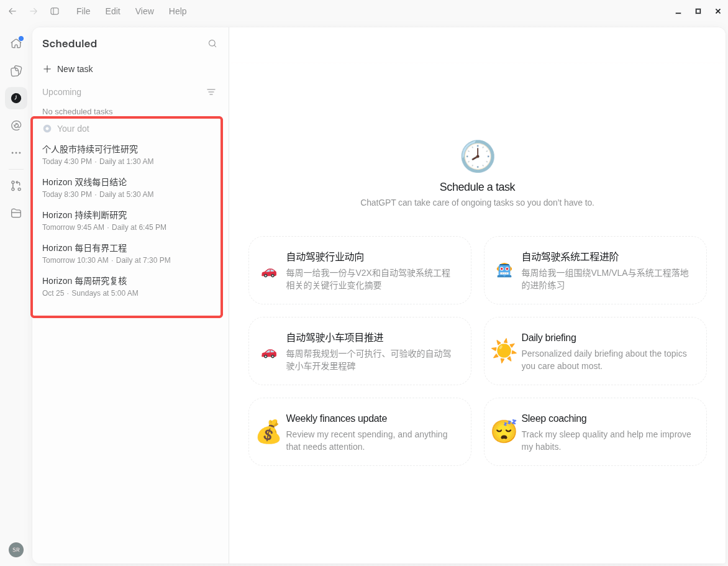Open the File menu

pyautogui.click(x=83, y=11)
